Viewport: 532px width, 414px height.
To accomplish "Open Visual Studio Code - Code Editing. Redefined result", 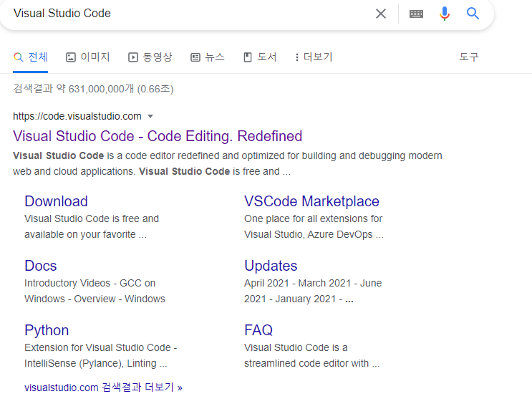I will point(158,136).
